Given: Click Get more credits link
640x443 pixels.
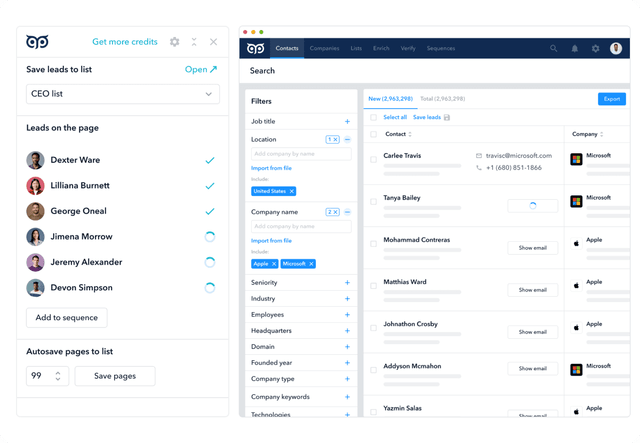Looking at the screenshot, I should click(x=125, y=42).
